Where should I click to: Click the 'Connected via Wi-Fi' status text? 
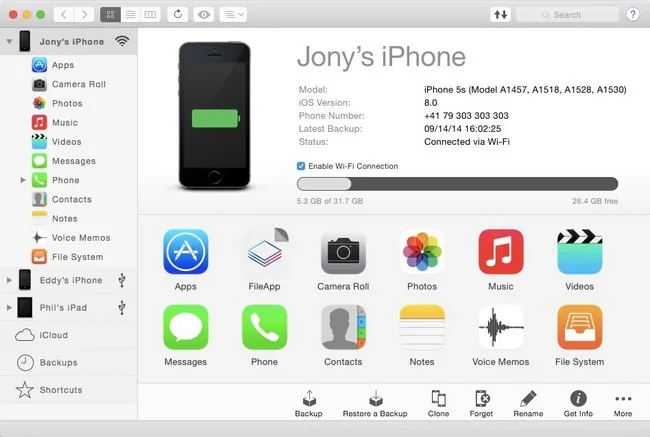(x=467, y=142)
